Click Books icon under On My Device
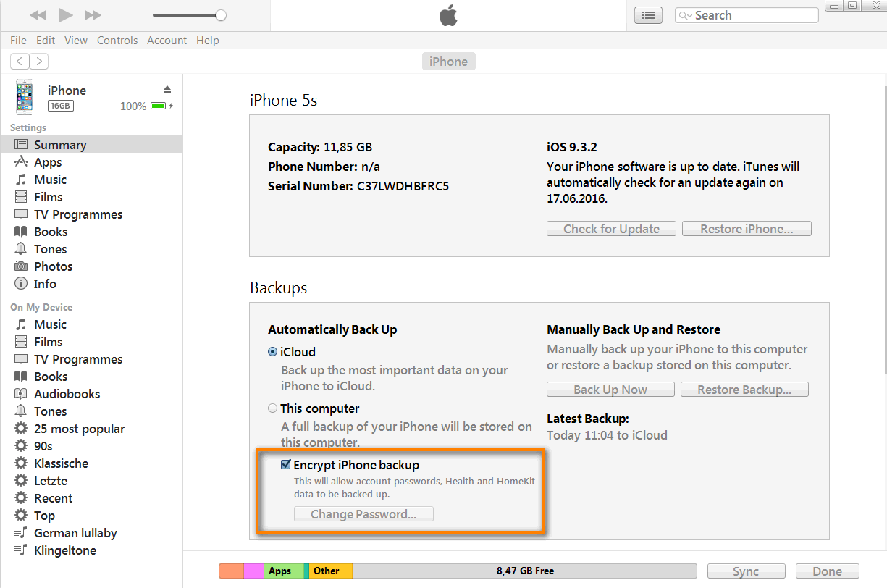Image resolution: width=887 pixels, height=588 pixels. coord(21,377)
